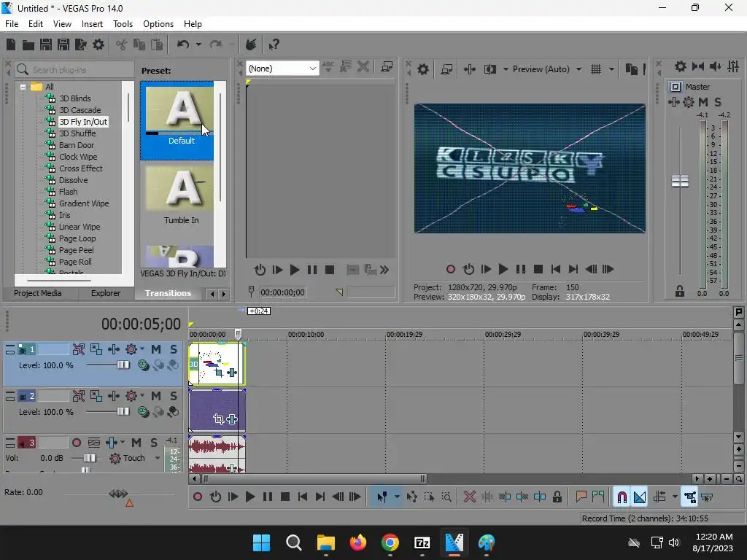Select the Normal Edit tool in bottom toolbar
Image resolution: width=747 pixels, height=560 pixels.
click(382, 497)
